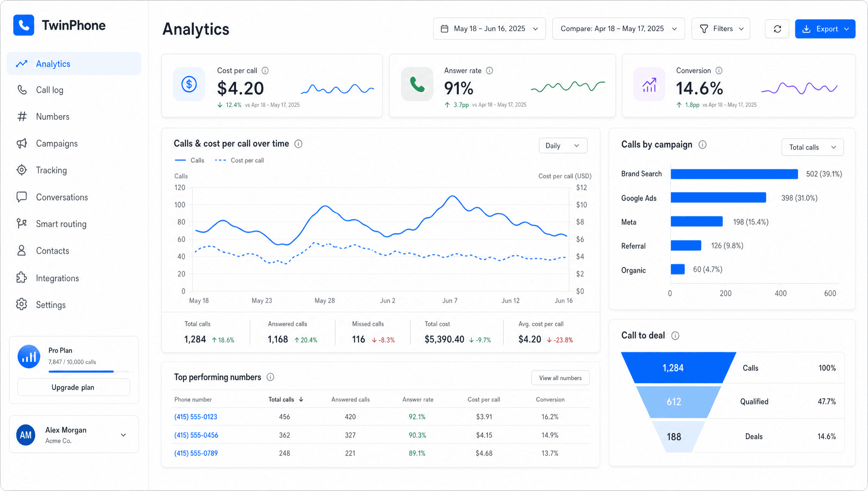Click the TwinPhone logo icon
This screenshot has width=868, height=491.
click(24, 25)
